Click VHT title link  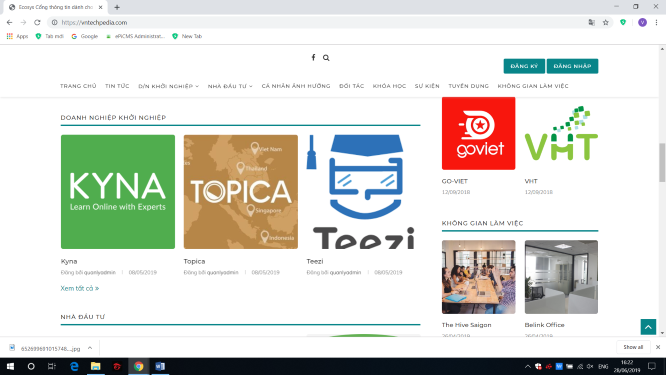531,181
